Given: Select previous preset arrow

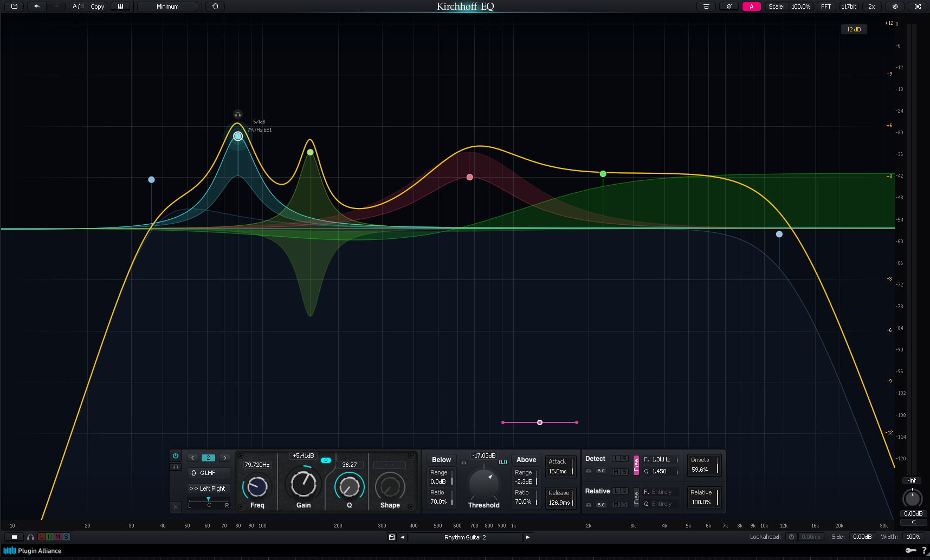Looking at the screenshot, I should click(403, 537).
